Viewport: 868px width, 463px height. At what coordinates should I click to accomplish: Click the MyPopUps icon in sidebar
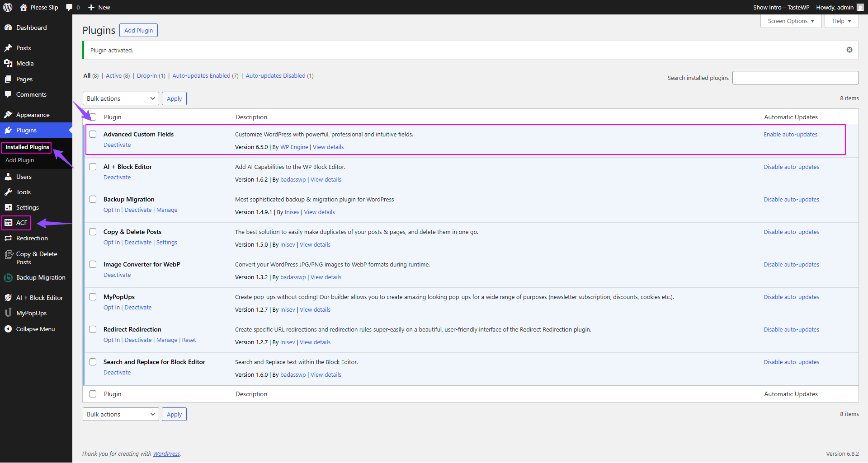point(8,313)
